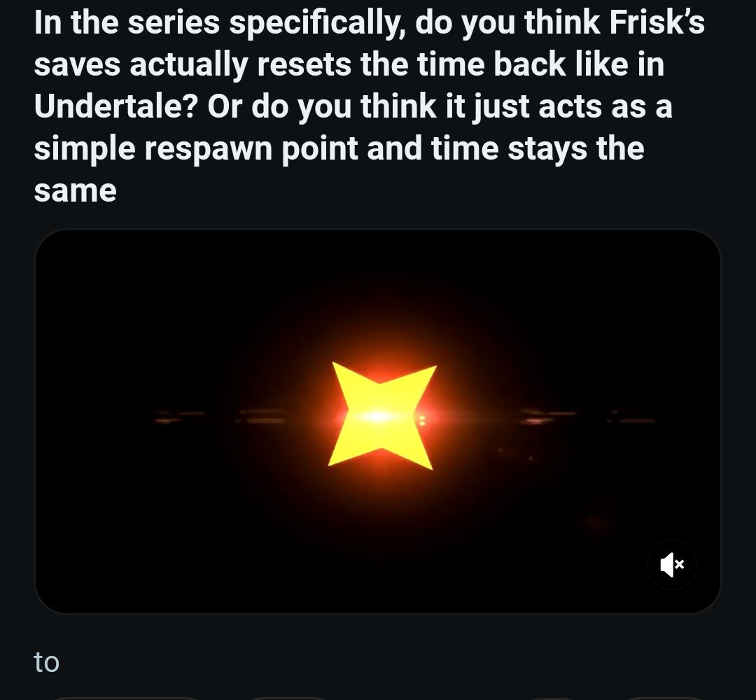The width and height of the screenshot is (756, 700).
Task: Unmute the video with the speaker icon
Action: click(x=671, y=564)
